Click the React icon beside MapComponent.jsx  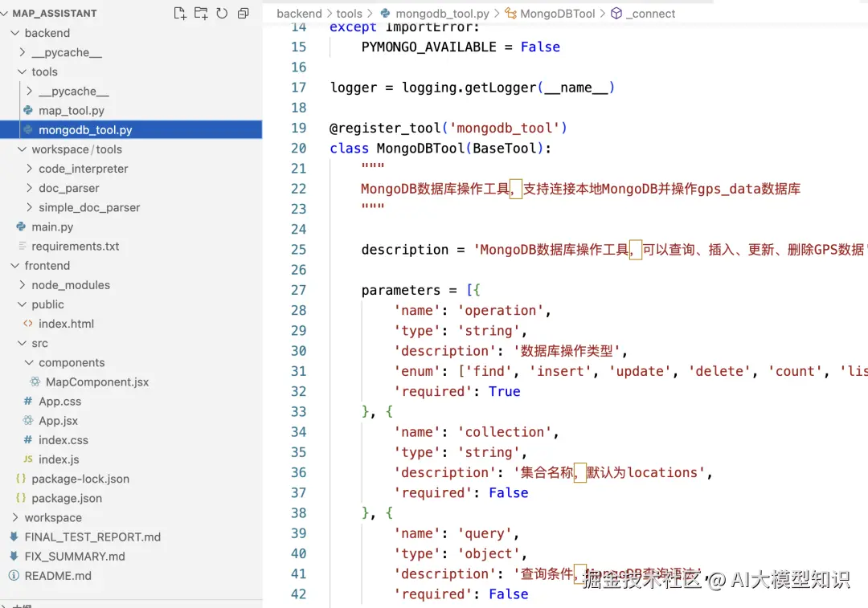click(x=35, y=382)
